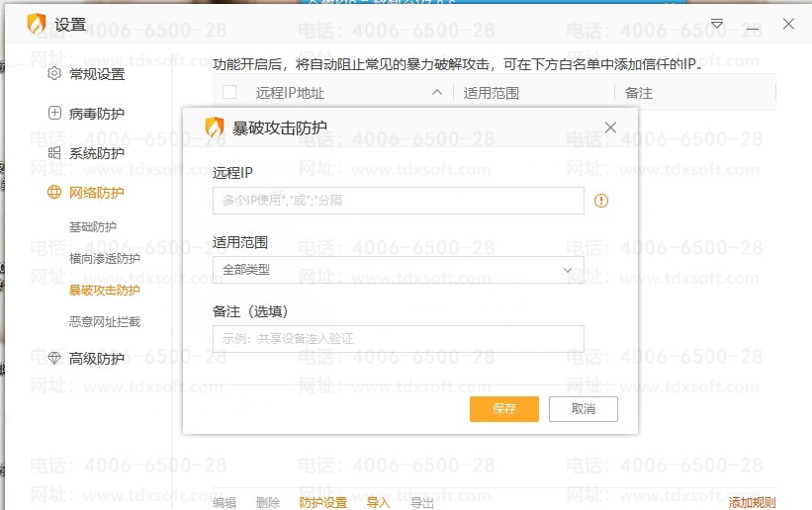Close the 暴破攻击防护 dialog
The width and height of the screenshot is (812, 510).
click(x=610, y=127)
